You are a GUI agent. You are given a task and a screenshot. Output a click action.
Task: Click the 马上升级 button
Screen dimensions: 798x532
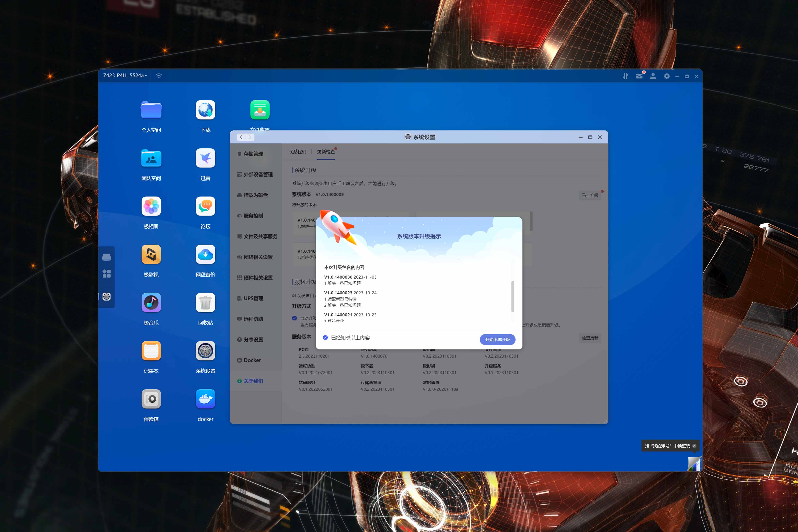point(590,195)
